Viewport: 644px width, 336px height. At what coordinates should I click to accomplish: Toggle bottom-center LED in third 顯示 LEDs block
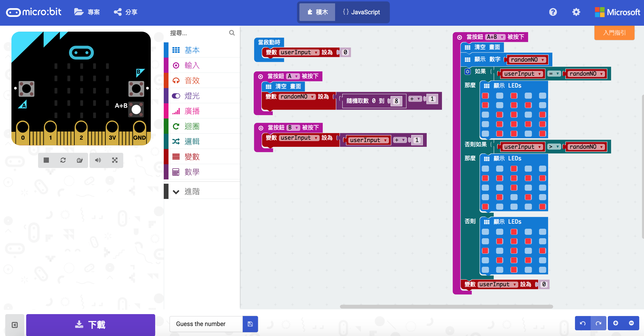514,270
